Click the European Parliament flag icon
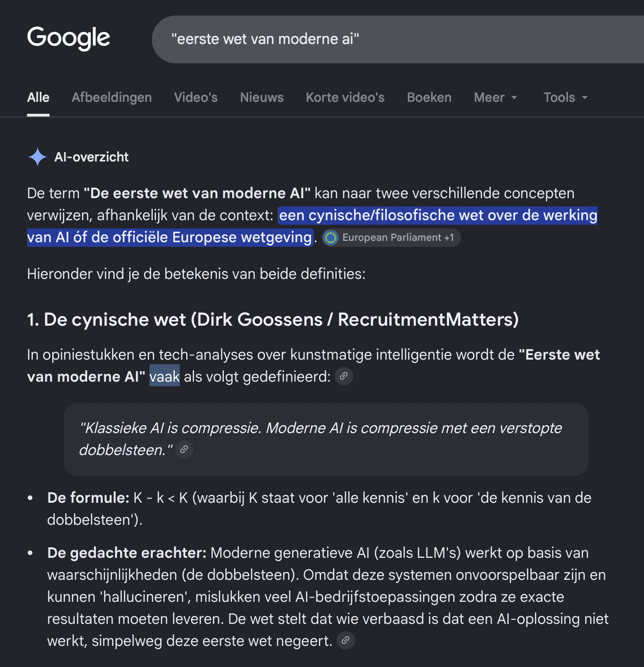Viewport: 644px width, 667px height. (330, 238)
